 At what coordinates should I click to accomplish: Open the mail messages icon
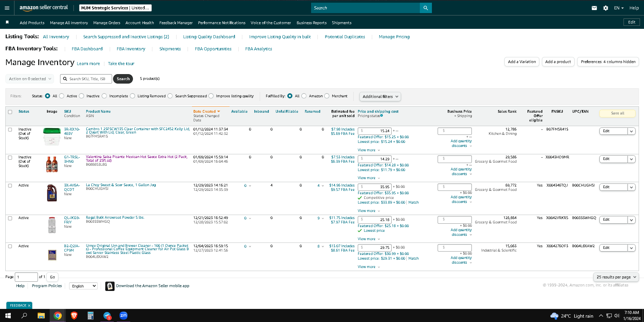tap(594, 8)
